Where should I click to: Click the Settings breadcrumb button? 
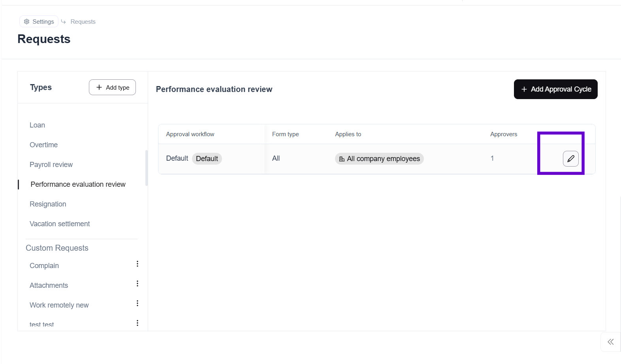[x=39, y=22]
